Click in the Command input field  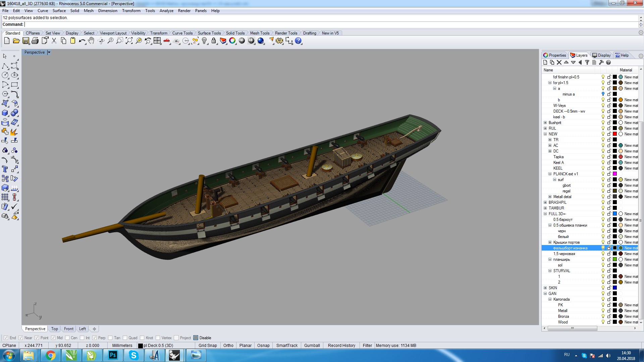click(330, 24)
